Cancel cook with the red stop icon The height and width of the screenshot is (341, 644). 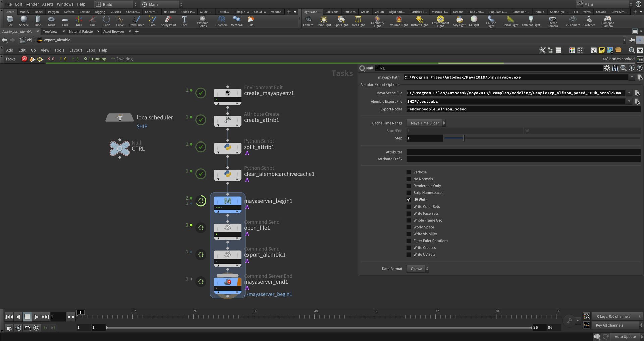point(24,59)
